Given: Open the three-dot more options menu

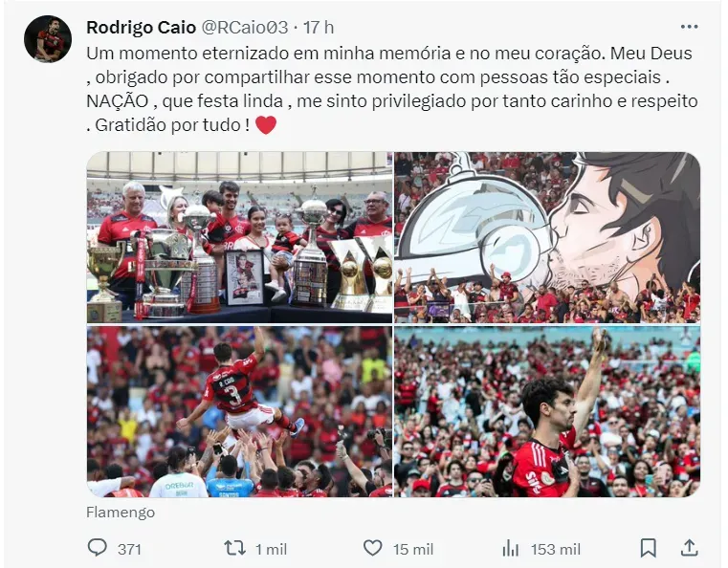Looking at the screenshot, I should coord(689,27).
